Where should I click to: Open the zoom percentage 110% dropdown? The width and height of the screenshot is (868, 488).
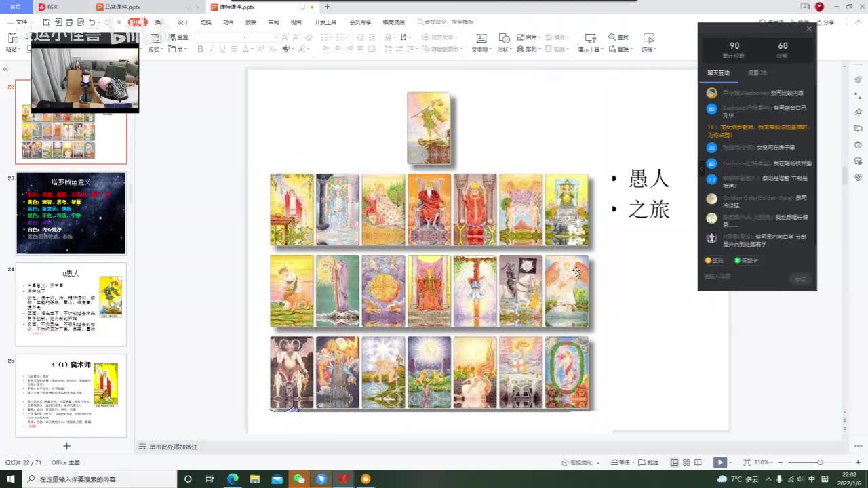[764, 462]
